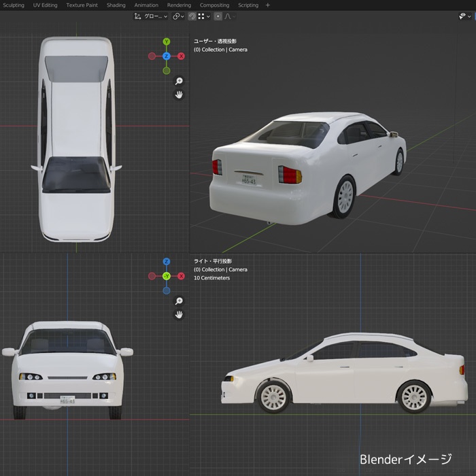Open the Texture Paint workspace tab
Image resolution: width=476 pixels, height=476 pixels.
[82, 5]
